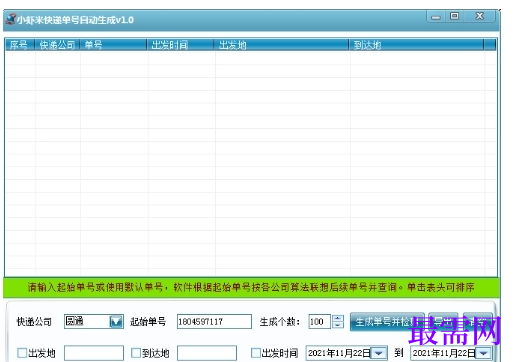520x362 pixels.
Task: Sort by the 序号 column header
Action: coord(20,45)
